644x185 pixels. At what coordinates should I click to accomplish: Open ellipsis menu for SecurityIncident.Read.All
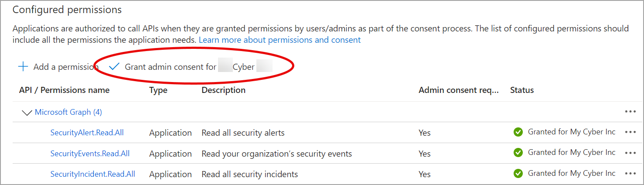(630, 174)
